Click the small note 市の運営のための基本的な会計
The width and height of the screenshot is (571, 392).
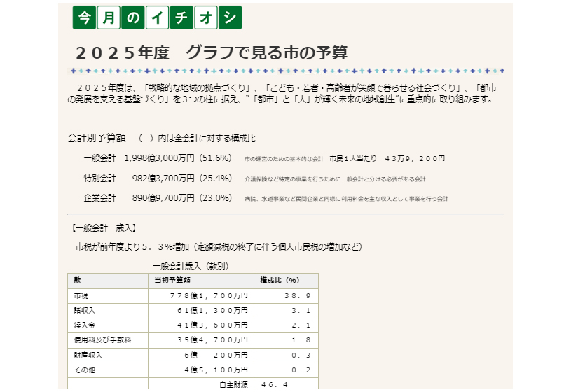click(x=284, y=159)
